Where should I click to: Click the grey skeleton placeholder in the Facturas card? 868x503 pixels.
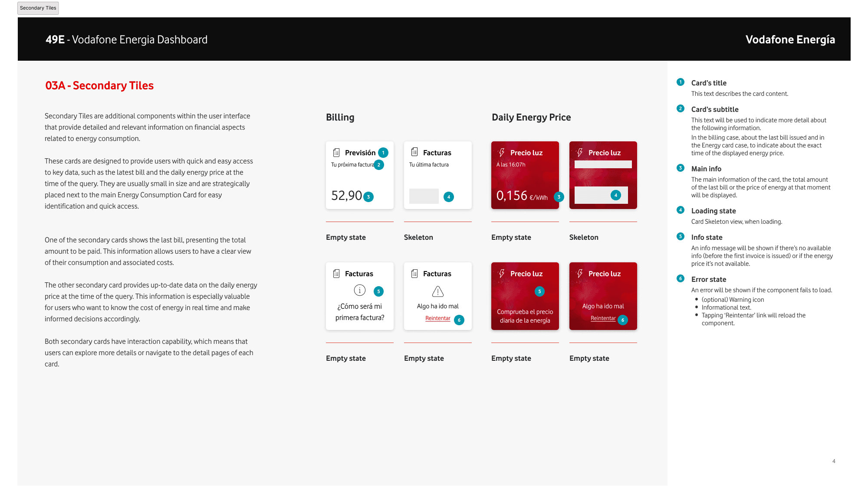[x=424, y=196]
